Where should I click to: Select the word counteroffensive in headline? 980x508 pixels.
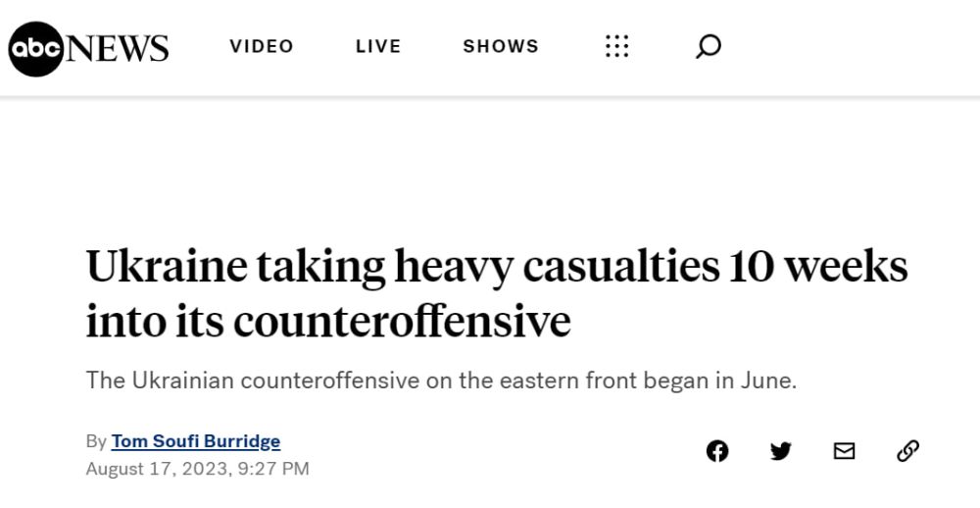click(x=402, y=322)
